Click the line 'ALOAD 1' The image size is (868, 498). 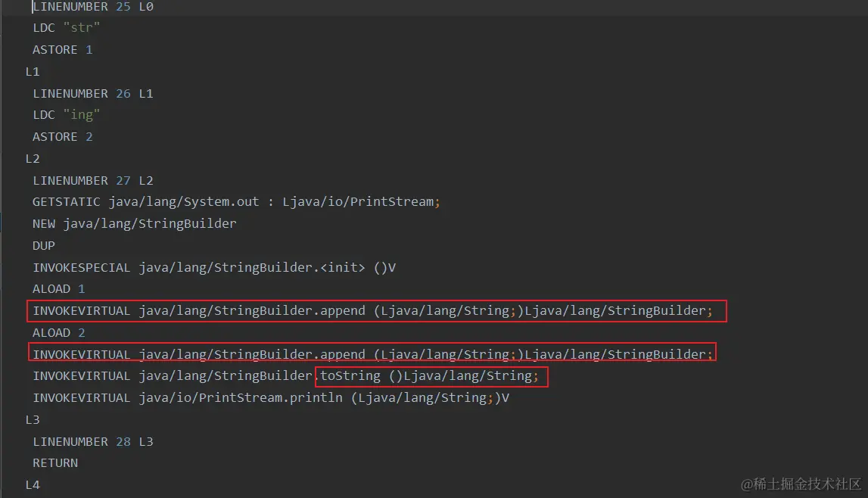pyautogui.click(x=59, y=289)
